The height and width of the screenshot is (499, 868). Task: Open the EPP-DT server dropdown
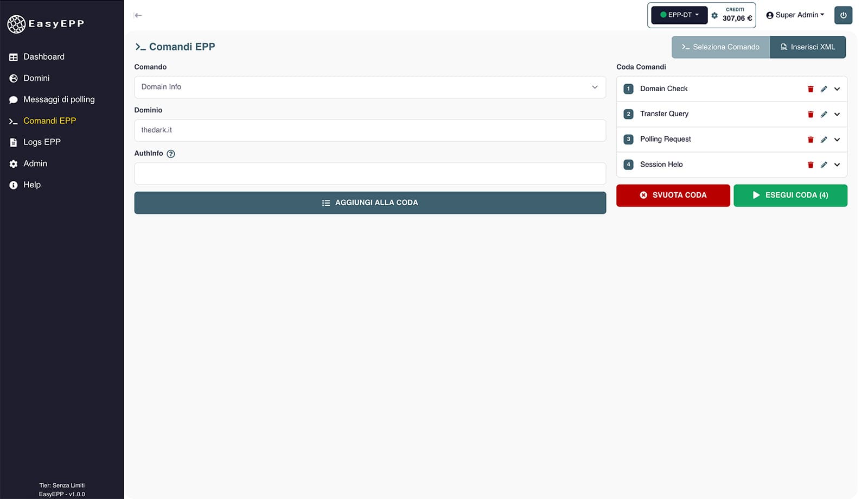(679, 15)
